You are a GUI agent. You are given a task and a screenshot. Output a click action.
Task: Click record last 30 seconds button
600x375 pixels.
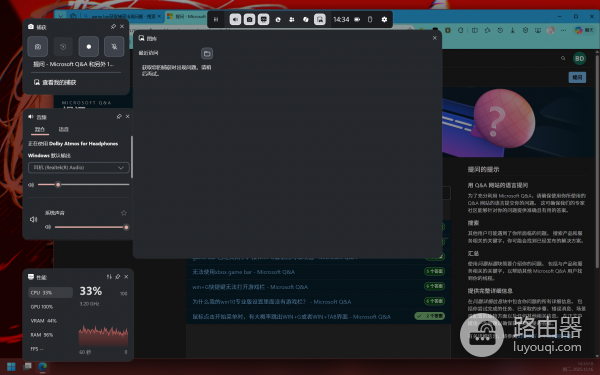pos(63,46)
